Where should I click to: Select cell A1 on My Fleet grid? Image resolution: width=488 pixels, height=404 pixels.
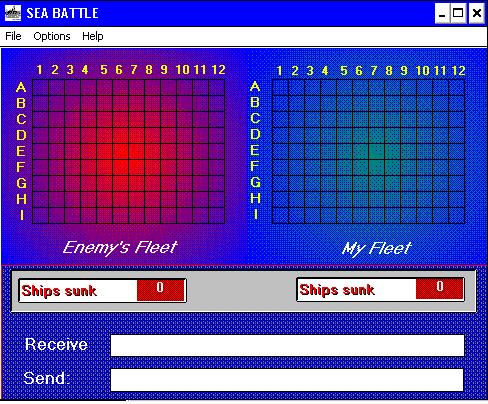click(281, 87)
